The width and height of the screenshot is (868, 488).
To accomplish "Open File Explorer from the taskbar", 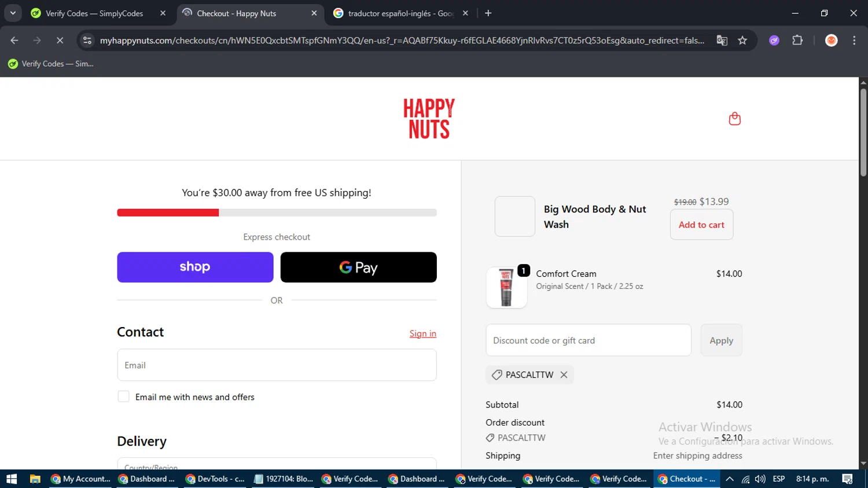I will tap(35, 479).
